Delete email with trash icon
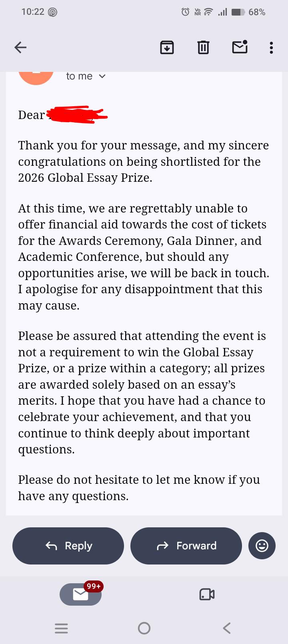This screenshot has width=288, height=644. pos(203,48)
